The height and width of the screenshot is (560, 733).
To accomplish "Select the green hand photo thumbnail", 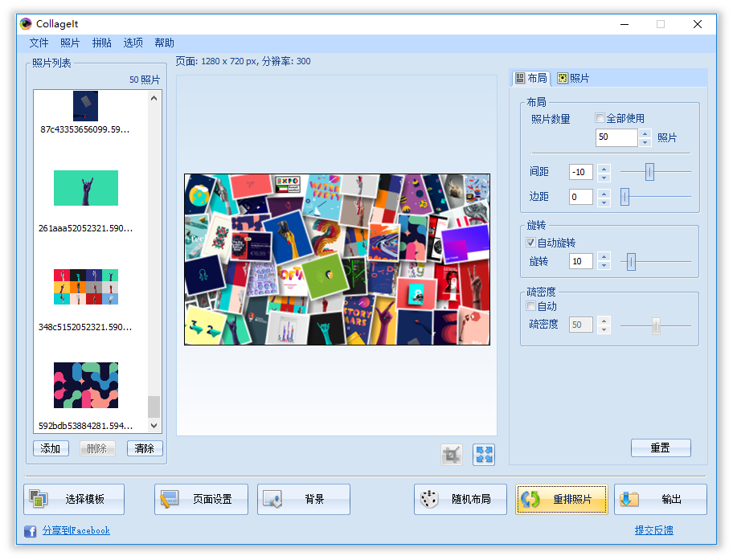I will 86,188.
